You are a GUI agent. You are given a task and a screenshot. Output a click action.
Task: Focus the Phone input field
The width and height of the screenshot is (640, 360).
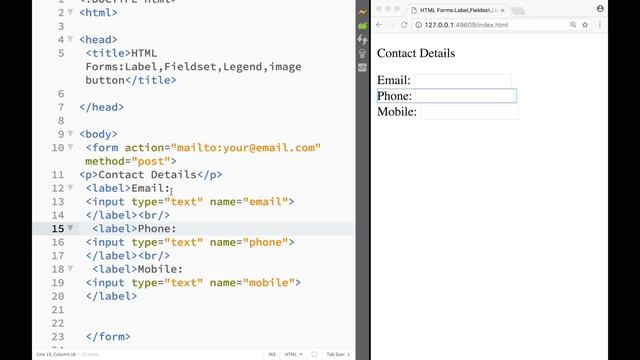point(465,96)
